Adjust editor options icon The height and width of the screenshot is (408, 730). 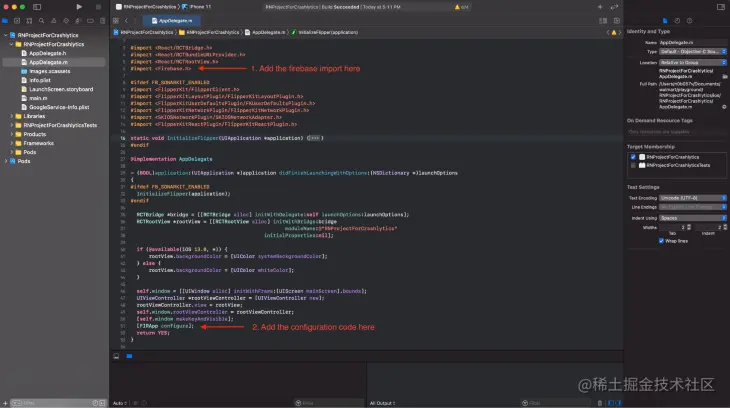coord(603,20)
